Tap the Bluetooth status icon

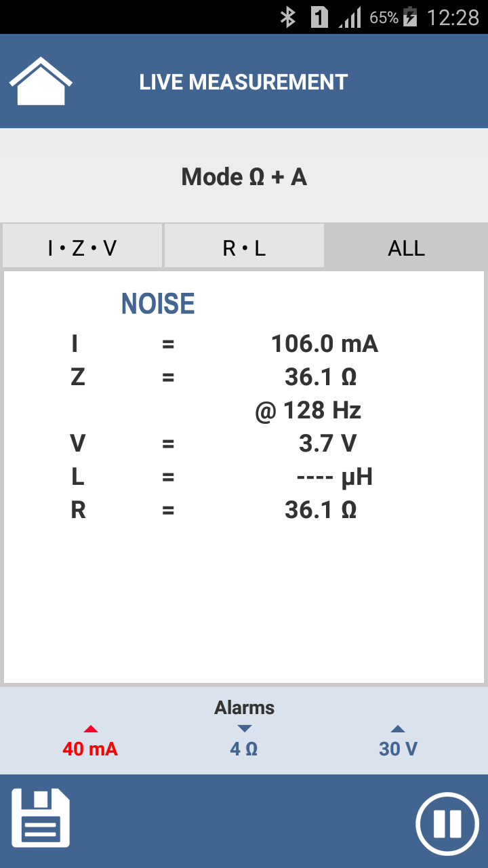tap(288, 17)
